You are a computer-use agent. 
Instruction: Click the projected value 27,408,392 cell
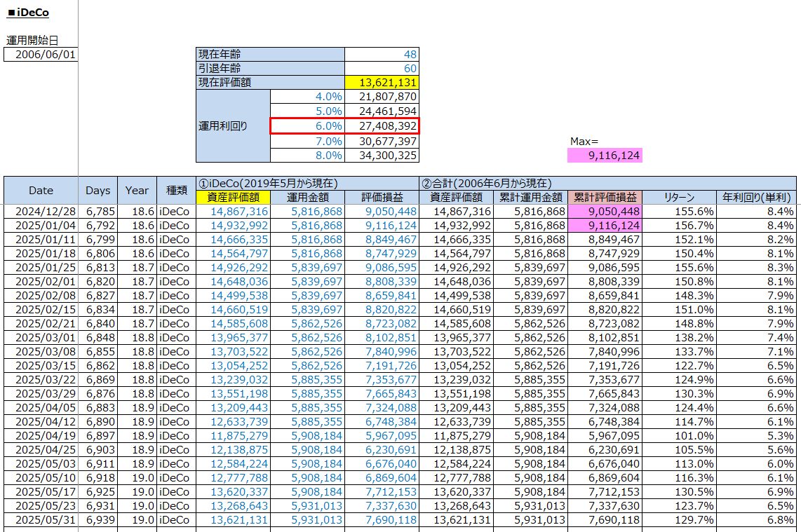click(382, 125)
